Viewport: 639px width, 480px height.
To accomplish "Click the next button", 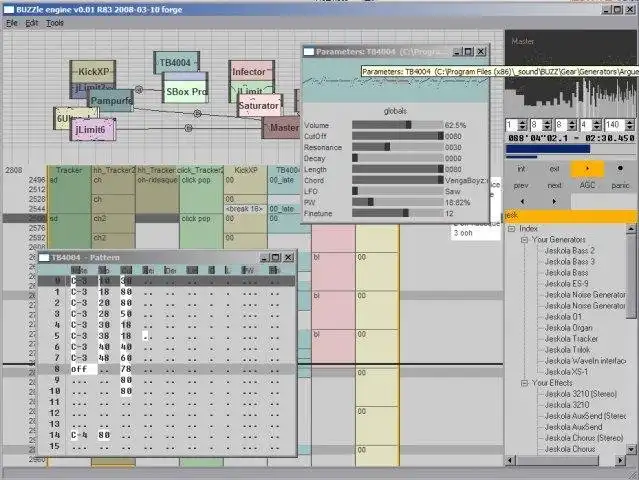I will pyautogui.click(x=554, y=185).
